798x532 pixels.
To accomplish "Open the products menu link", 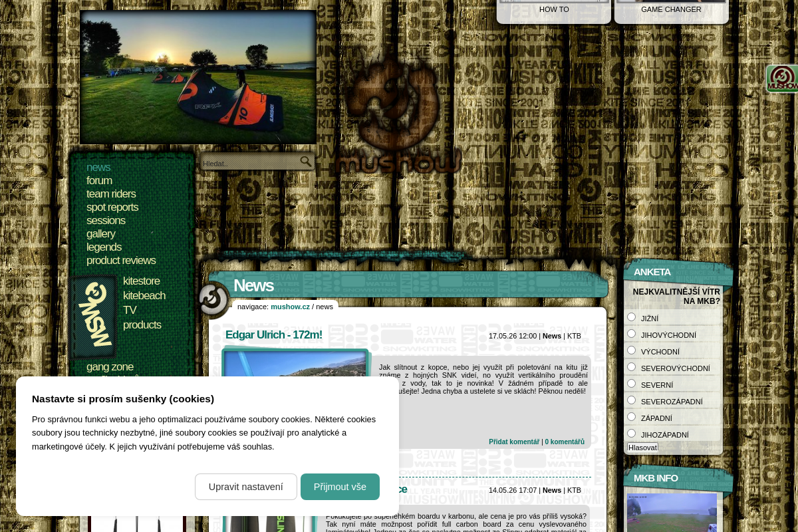I will [x=142, y=325].
